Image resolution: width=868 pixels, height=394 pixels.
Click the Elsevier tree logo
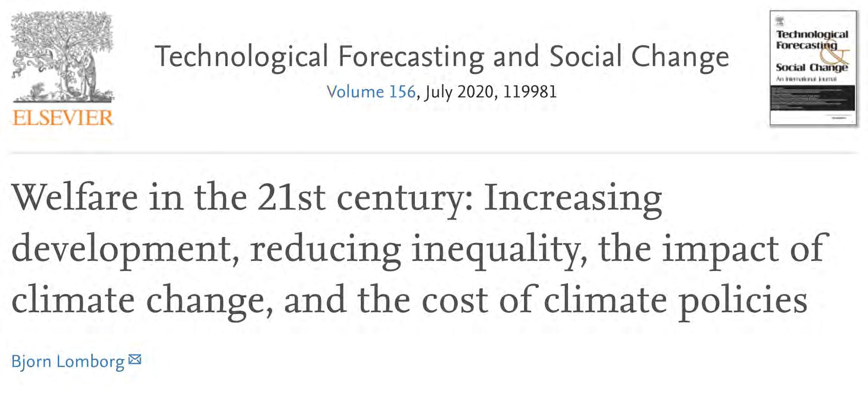click(x=62, y=57)
